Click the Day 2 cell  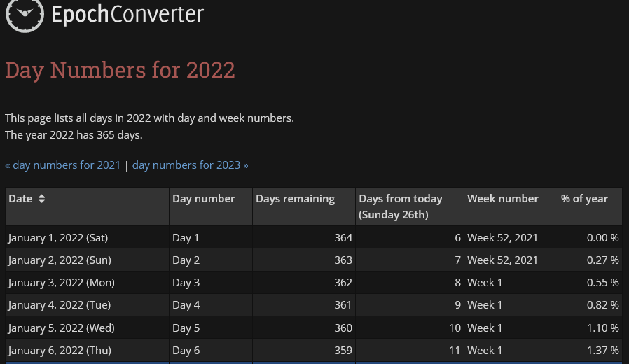click(211, 260)
